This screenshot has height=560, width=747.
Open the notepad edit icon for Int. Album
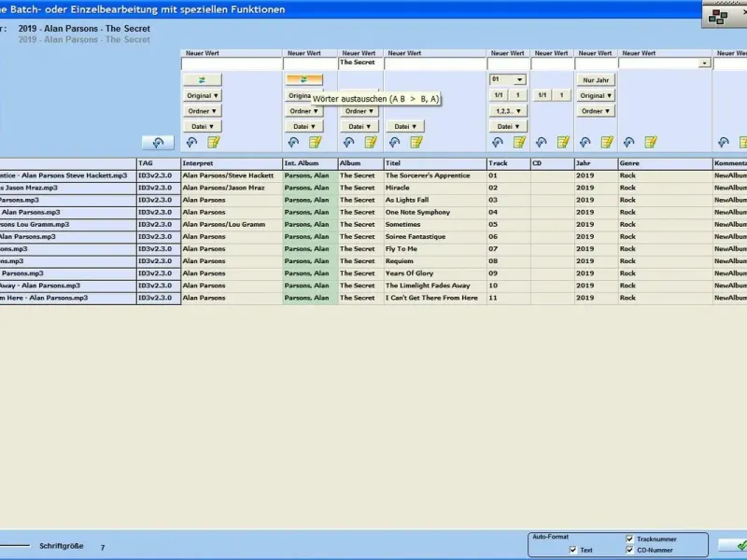tap(316, 142)
